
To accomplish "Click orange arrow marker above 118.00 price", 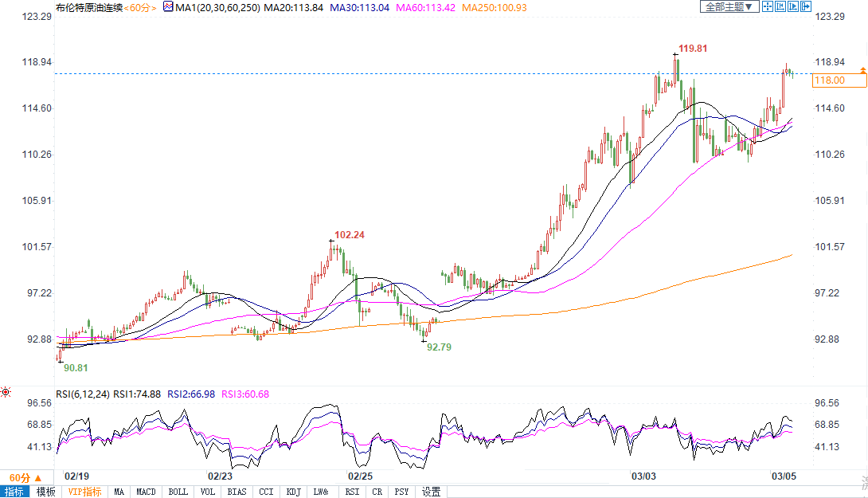I will [862, 72].
